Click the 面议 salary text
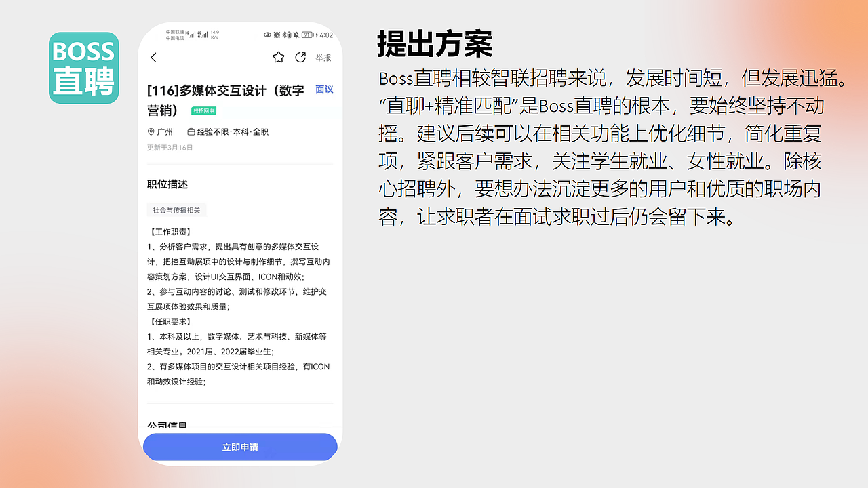 click(x=324, y=89)
